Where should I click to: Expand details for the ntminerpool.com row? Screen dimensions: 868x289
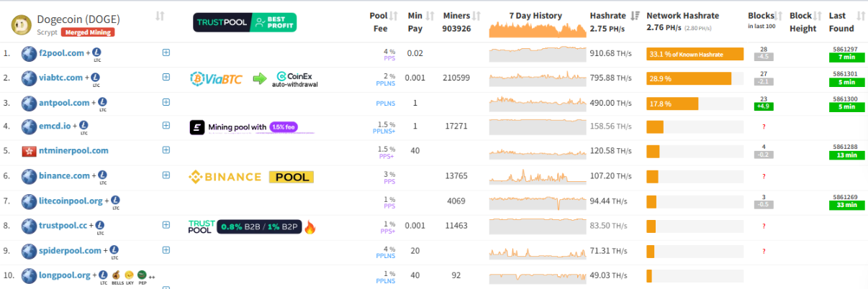coord(166,150)
